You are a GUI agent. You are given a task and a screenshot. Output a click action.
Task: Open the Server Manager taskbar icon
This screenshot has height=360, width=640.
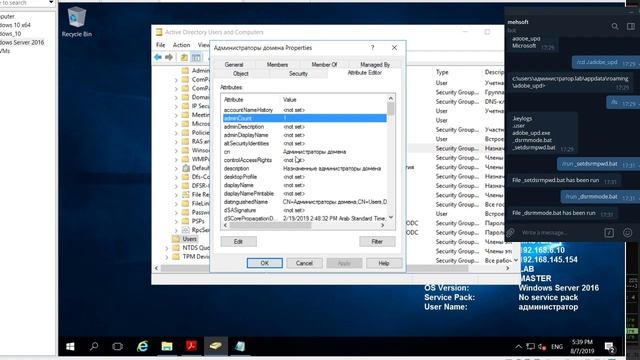click(240, 347)
